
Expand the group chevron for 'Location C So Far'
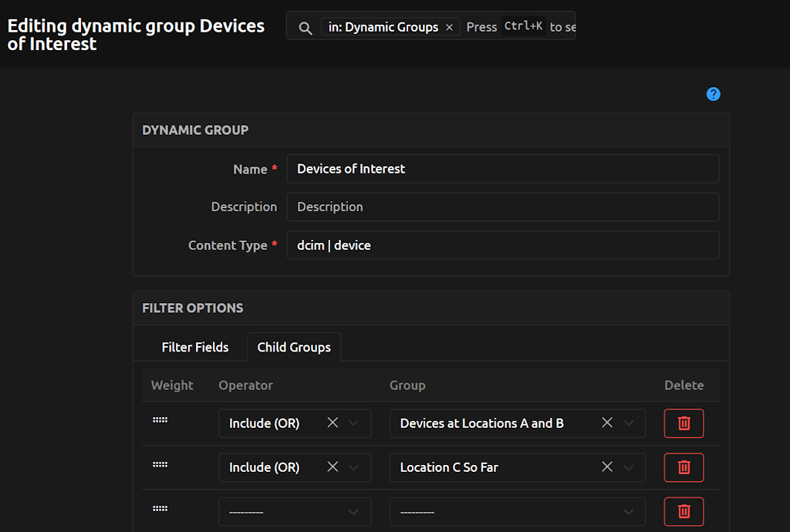point(627,467)
